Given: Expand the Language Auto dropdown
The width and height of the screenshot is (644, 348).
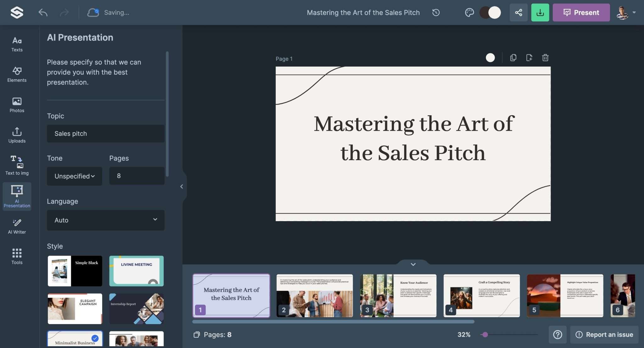Looking at the screenshot, I should [x=106, y=220].
